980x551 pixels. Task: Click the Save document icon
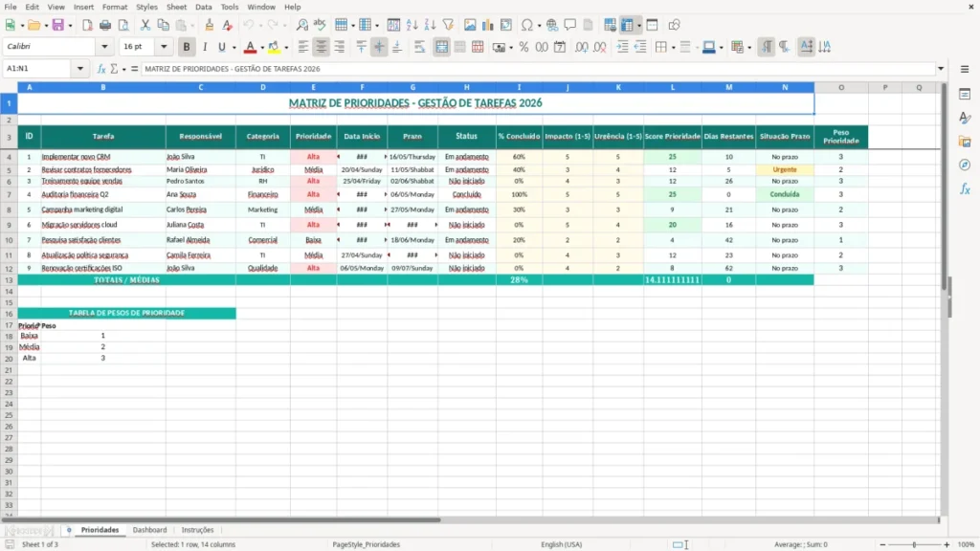pos(57,25)
